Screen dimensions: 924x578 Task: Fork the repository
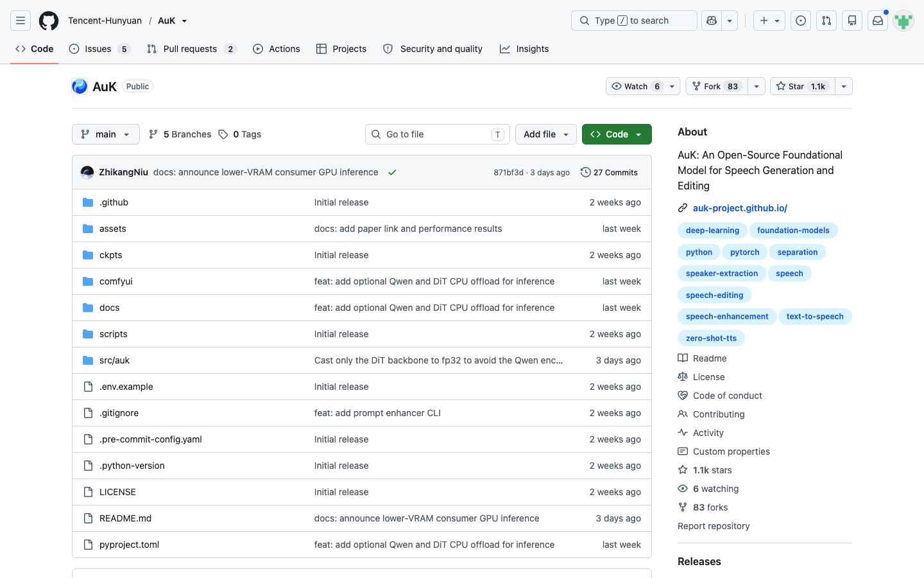pyautogui.click(x=717, y=86)
